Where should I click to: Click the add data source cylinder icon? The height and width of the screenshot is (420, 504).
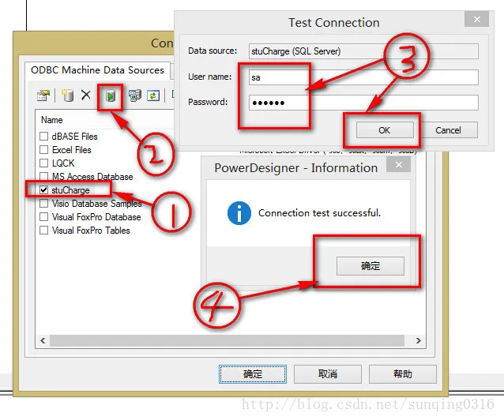[67, 95]
